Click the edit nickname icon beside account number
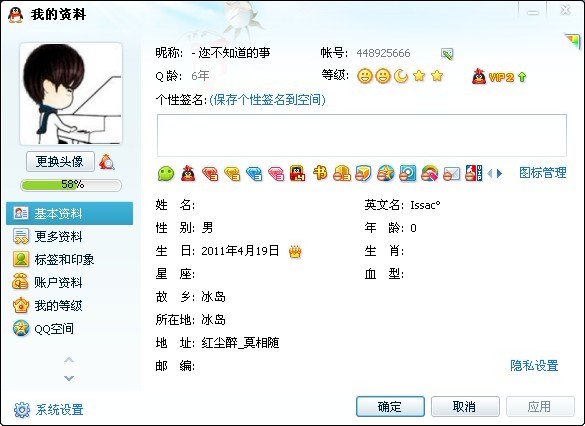The height and width of the screenshot is (426, 585). point(447,54)
